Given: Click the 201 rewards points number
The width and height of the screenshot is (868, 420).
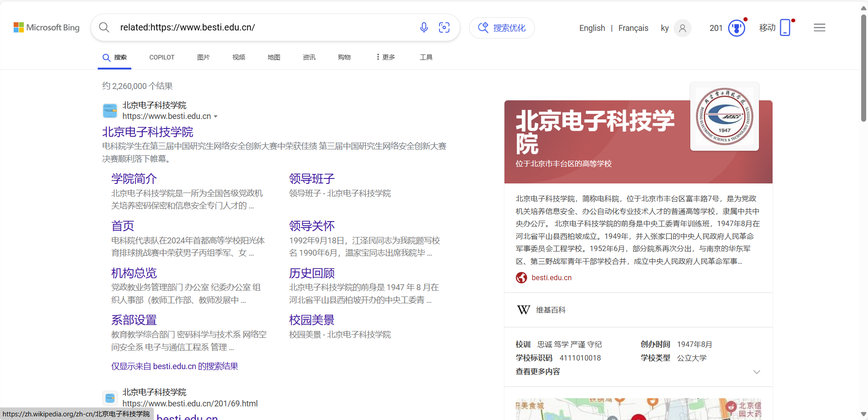Looking at the screenshot, I should tap(716, 28).
